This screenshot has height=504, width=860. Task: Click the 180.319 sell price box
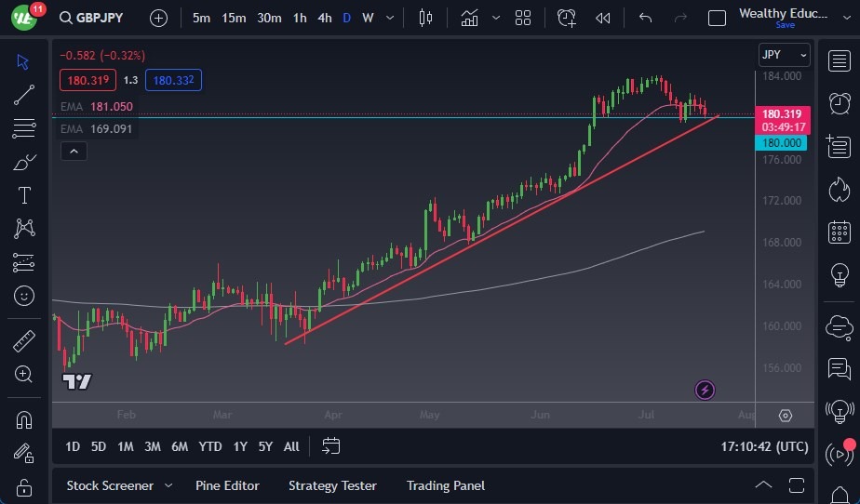pyautogui.click(x=87, y=81)
